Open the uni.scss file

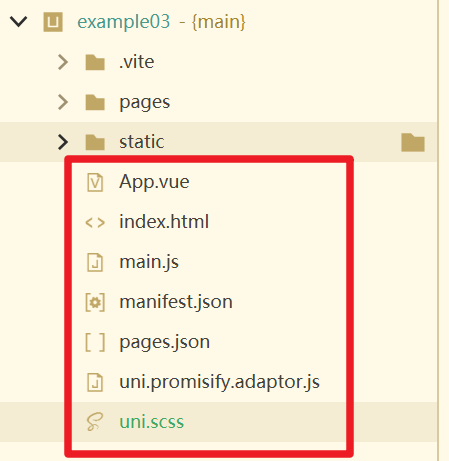click(x=152, y=422)
